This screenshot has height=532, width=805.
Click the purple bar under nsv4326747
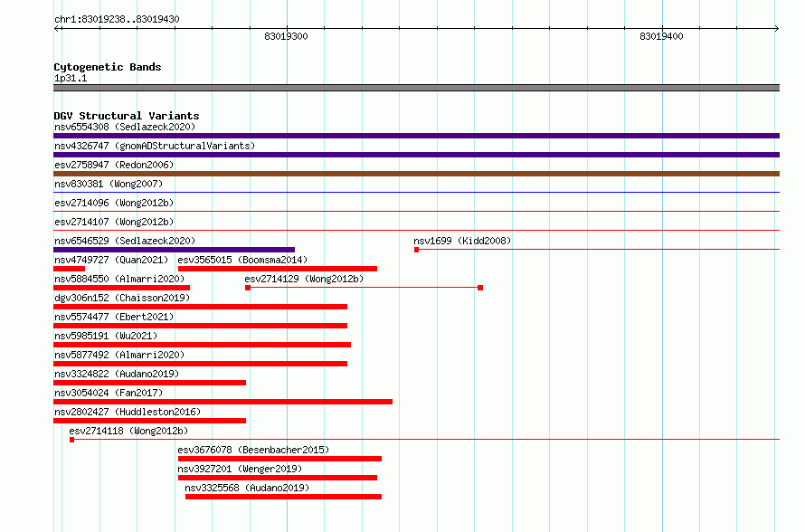coord(416,155)
